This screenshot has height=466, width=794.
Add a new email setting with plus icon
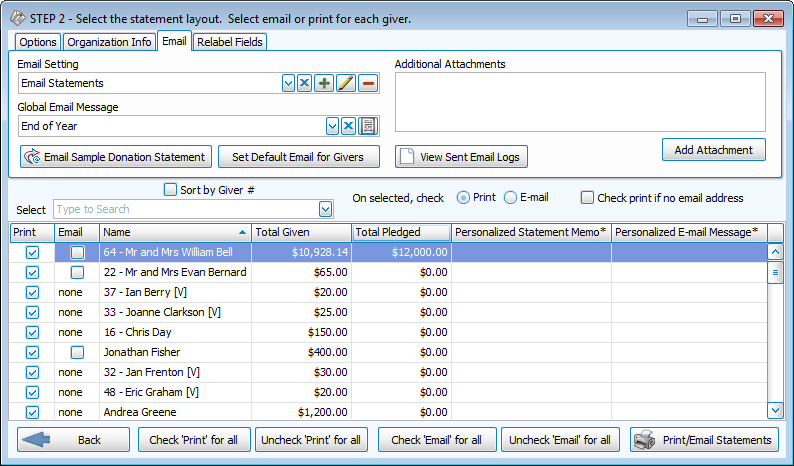tap(324, 83)
